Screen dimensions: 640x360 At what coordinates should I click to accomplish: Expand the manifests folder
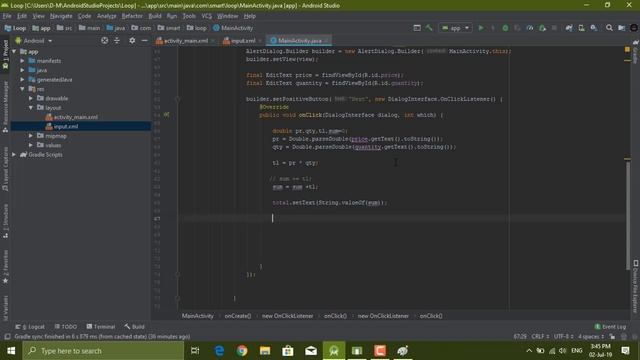coord(22,61)
